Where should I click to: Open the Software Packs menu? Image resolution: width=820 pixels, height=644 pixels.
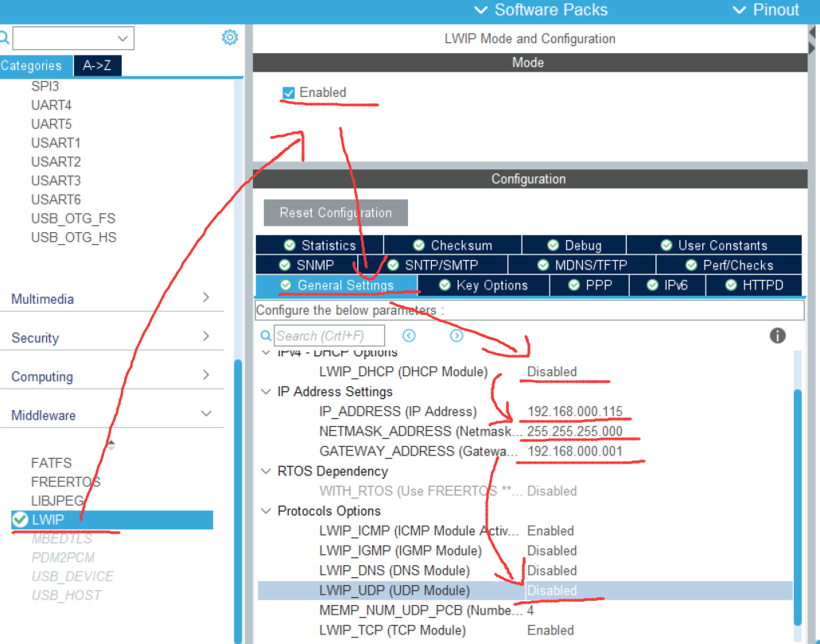(x=541, y=10)
